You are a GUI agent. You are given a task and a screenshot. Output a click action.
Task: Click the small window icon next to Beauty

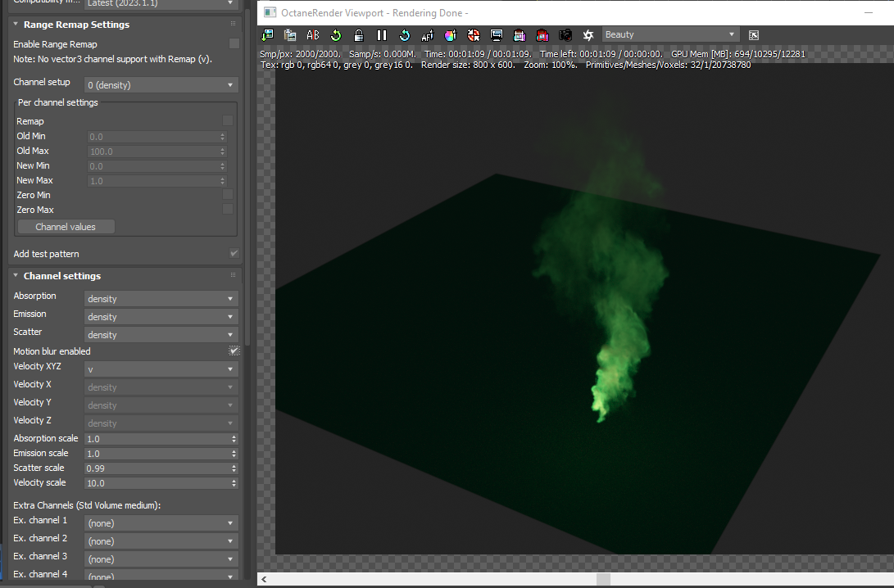pos(754,35)
